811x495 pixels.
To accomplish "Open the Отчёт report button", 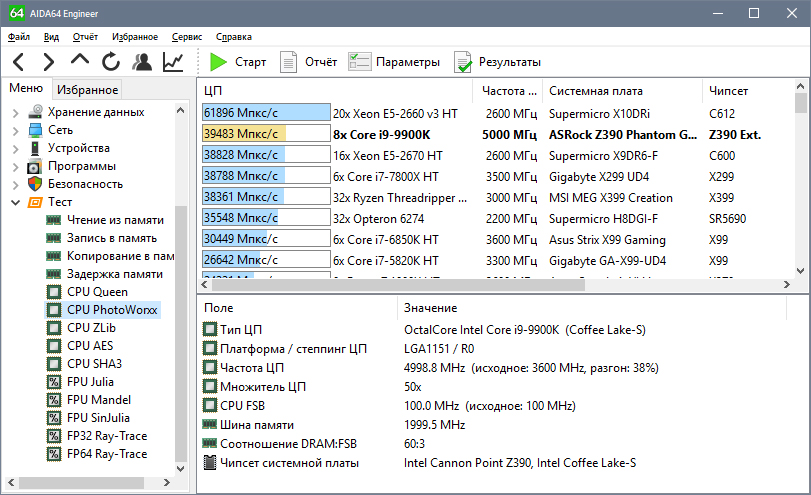I will coord(308,62).
